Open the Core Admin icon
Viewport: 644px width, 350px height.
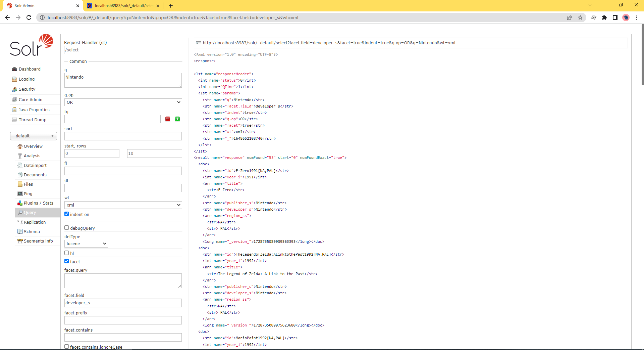click(14, 100)
